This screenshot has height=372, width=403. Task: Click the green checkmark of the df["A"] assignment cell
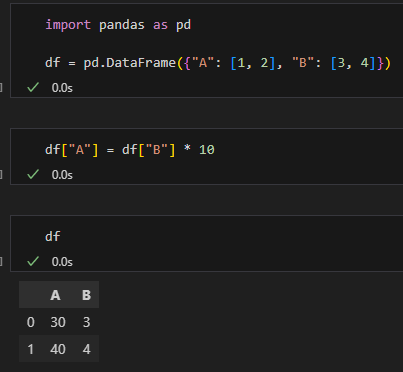33,174
